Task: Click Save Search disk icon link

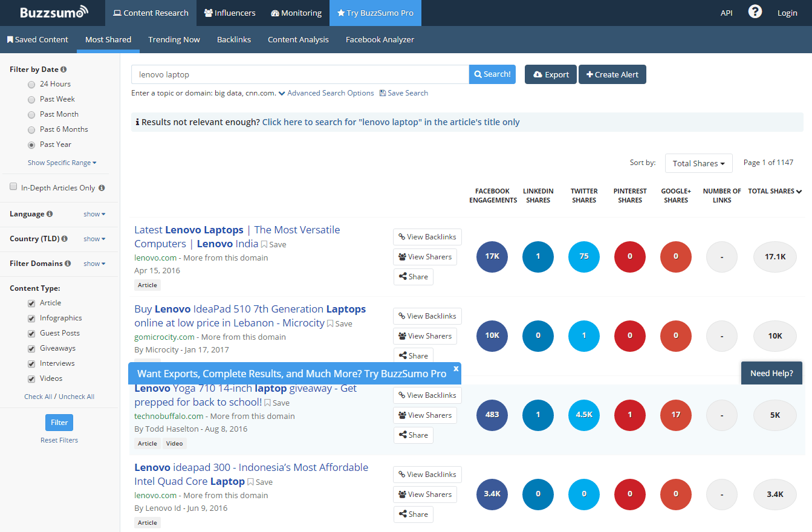Action: point(404,93)
